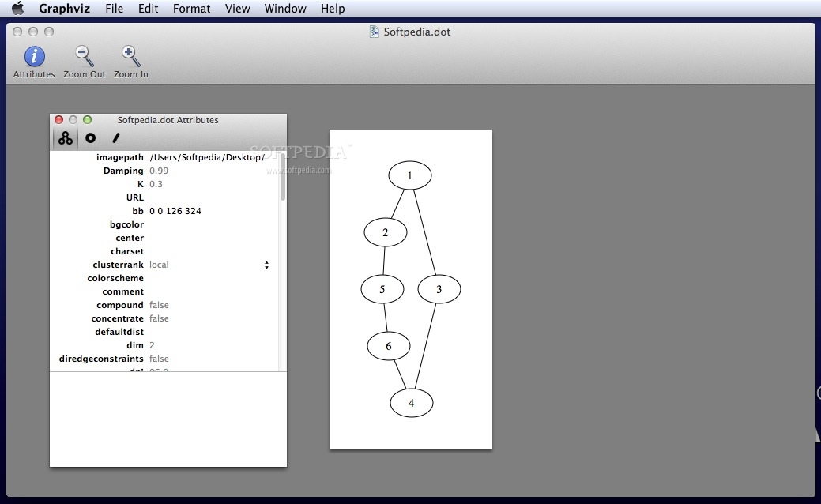
Task: Click the Softpedia.dot document title icon
Action: tap(374, 32)
